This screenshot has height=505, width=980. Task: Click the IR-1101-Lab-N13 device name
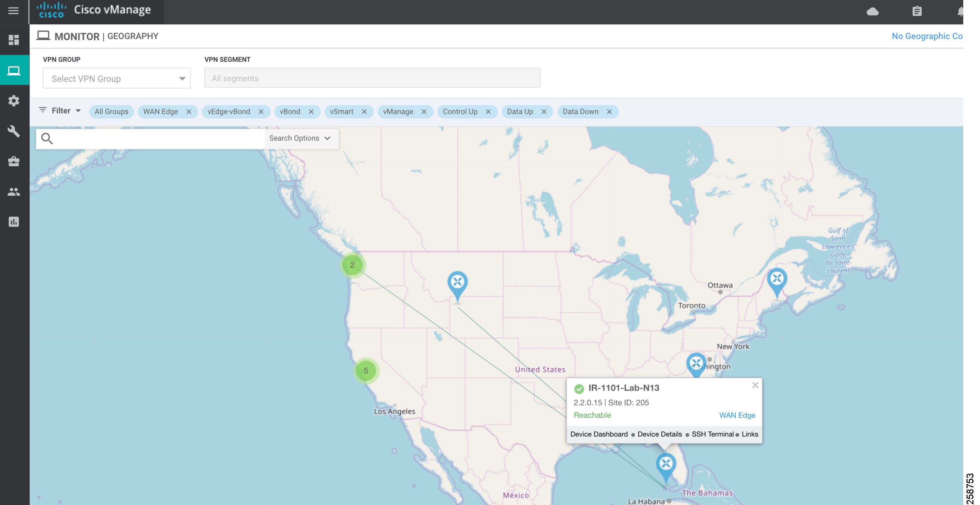tap(624, 388)
